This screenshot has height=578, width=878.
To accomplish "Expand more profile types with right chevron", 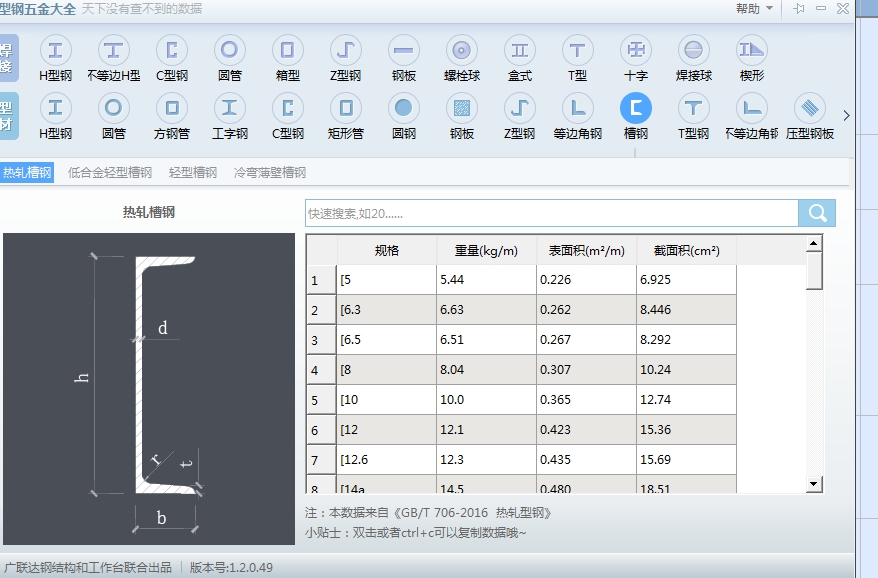I will click(846, 115).
